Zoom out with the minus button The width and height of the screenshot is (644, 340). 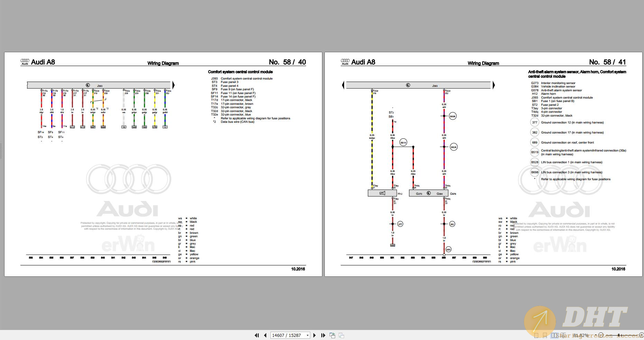pos(601,335)
